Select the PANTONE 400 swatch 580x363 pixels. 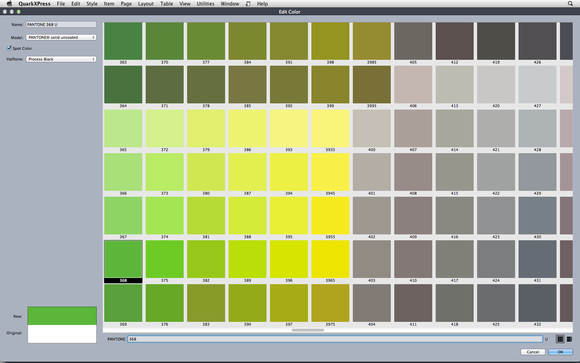(x=372, y=128)
